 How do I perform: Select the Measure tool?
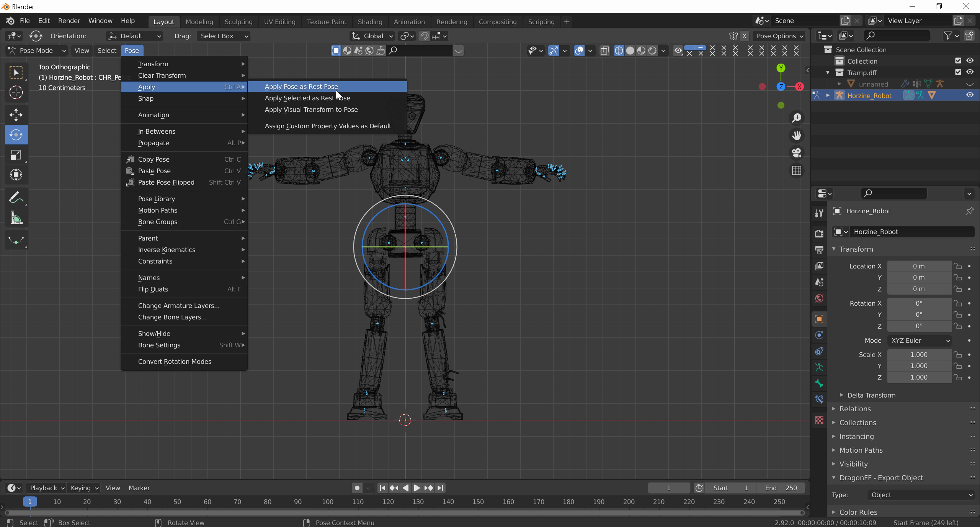tap(16, 218)
